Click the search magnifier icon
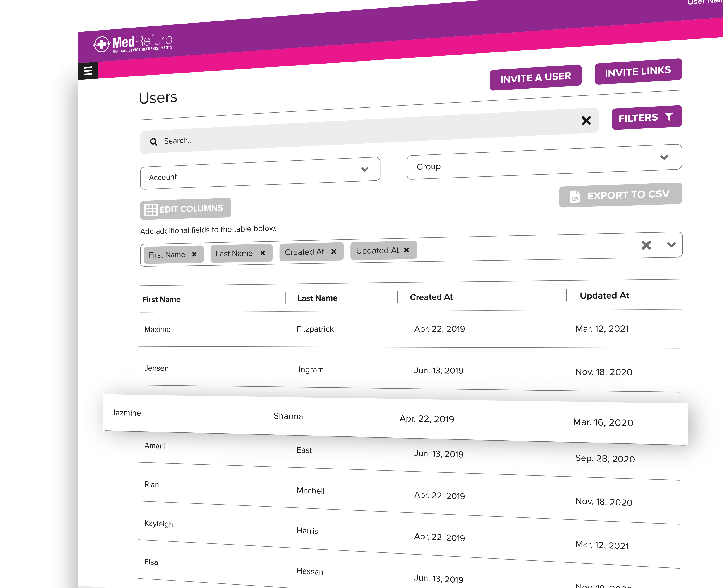 [x=153, y=142]
